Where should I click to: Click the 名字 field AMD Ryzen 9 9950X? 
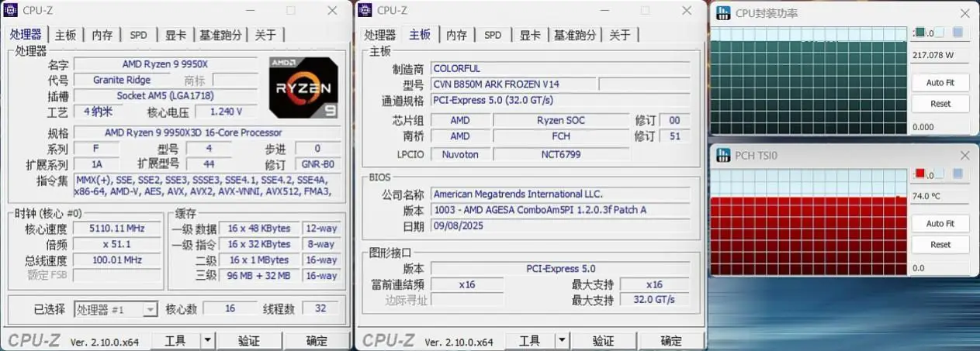pos(164,64)
